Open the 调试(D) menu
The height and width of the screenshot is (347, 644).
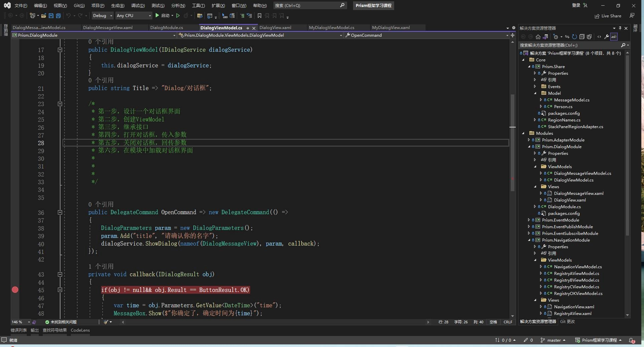coord(138,5)
